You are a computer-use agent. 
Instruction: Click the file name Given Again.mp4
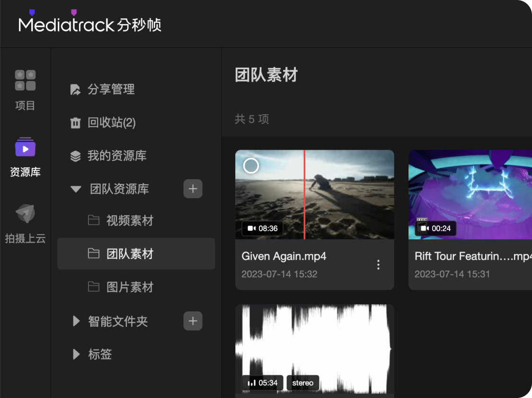(284, 256)
